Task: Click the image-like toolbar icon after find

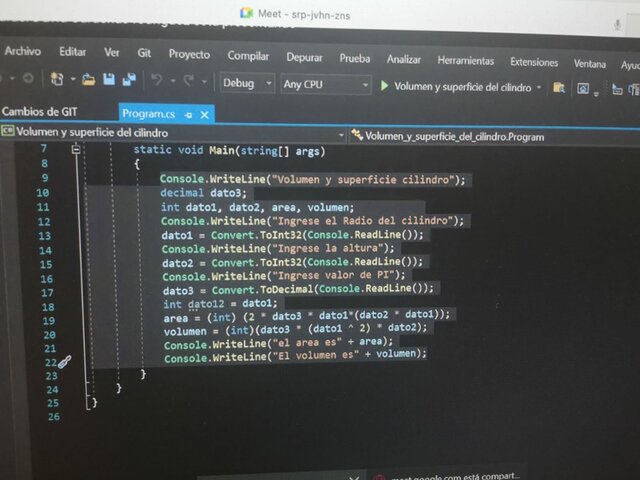Action: [583, 88]
